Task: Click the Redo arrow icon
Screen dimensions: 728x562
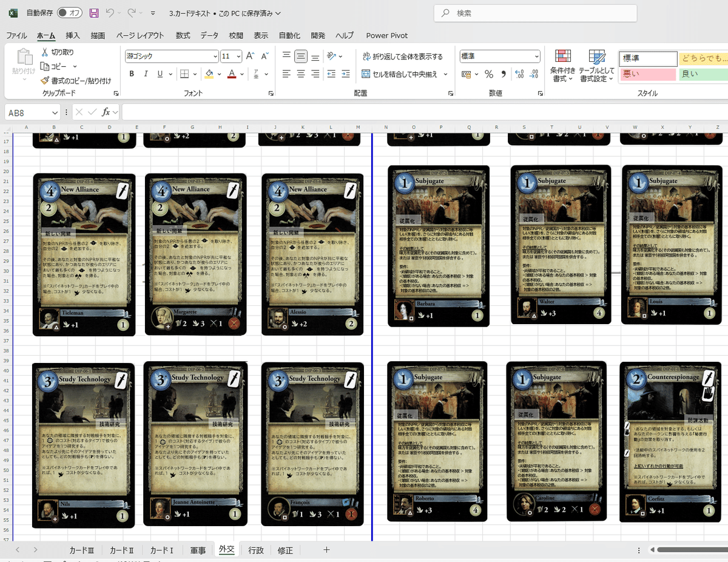Action: [132, 13]
